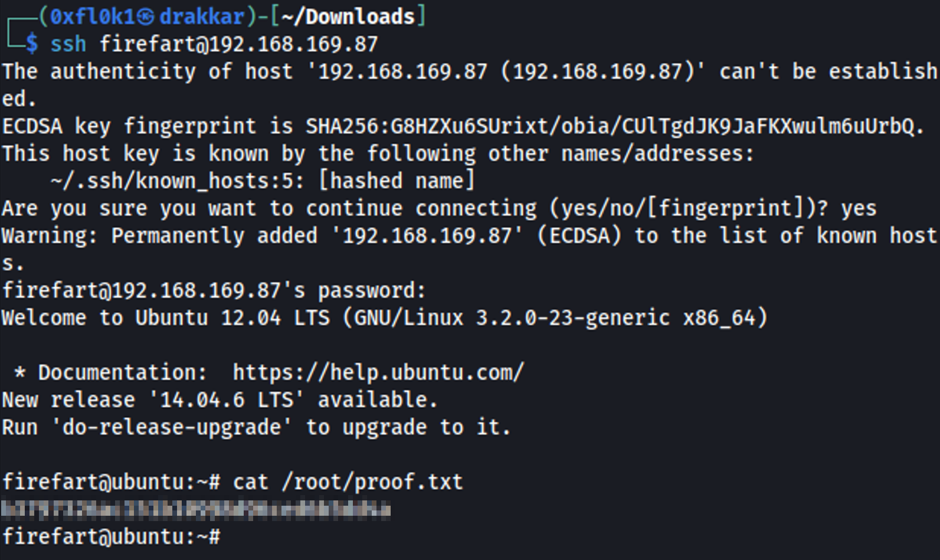Click the cat /root/proof.txt command
This screenshot has height=560, width=940.
348,482
